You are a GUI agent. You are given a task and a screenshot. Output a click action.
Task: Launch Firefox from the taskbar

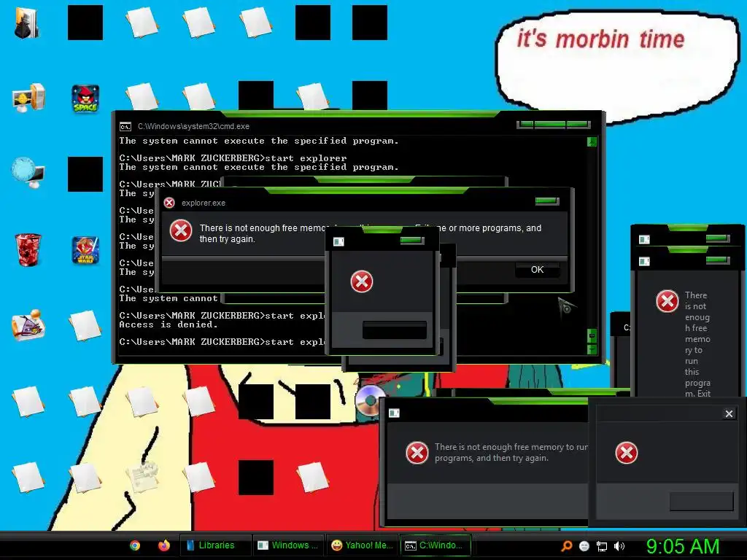(x=164, y=545)
